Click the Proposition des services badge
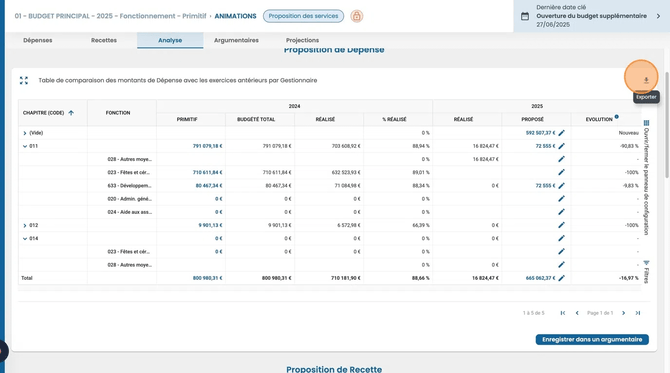Screen dimensions: 670x373 (x=303, y=16)
